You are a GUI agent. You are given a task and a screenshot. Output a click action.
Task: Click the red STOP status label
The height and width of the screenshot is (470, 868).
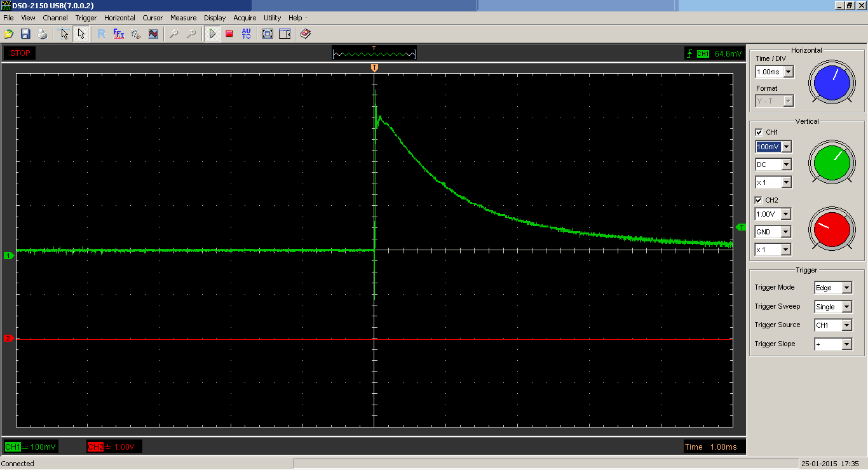pyautogui.click(x=20, y=53)
